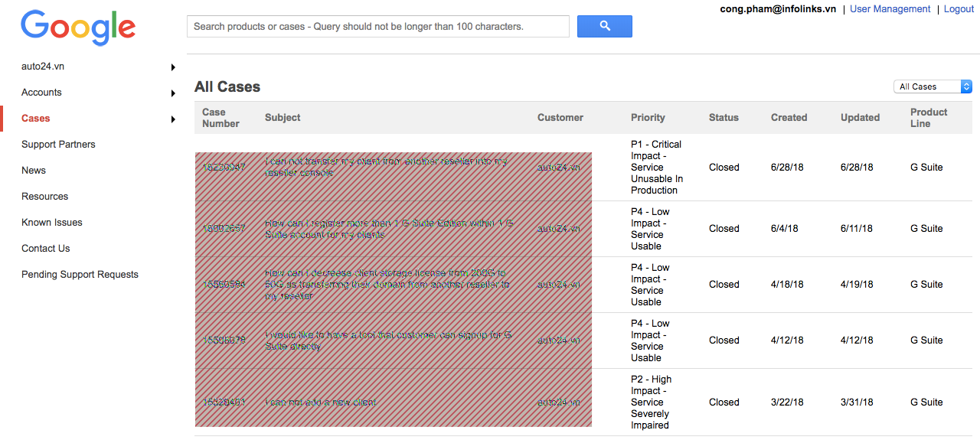This screenshot has width=980, height=440.
Task: Open the Resources menu item
Action: 44,197
